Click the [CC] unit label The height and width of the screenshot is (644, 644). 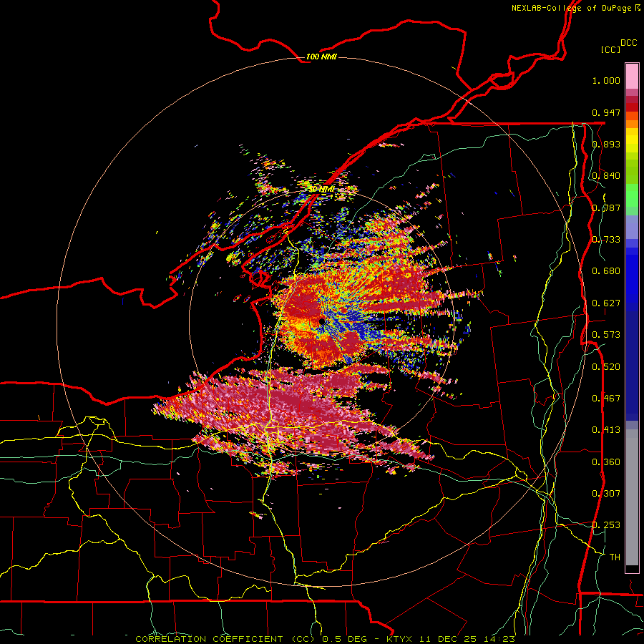(610, 49)
